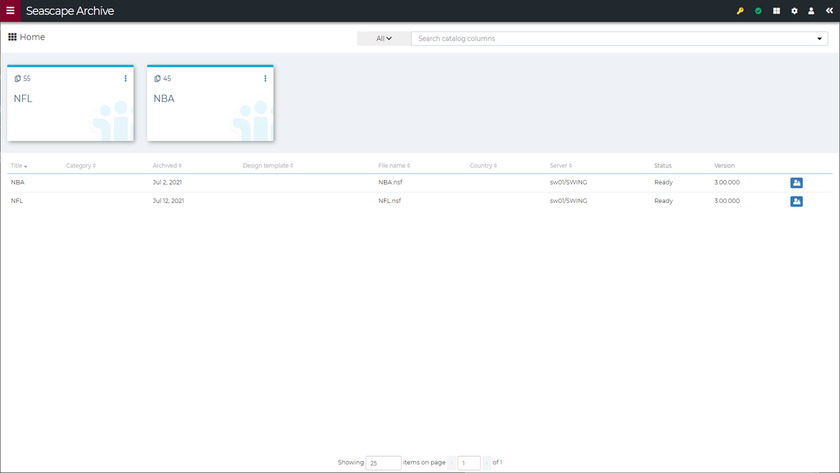This screenshot has height=473, width=840.
Task: Click the page number field
Action: click(x=469, y=463)
